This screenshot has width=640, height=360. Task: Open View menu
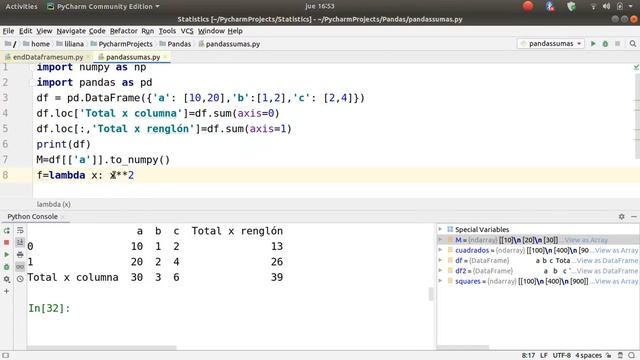[44, 31]
